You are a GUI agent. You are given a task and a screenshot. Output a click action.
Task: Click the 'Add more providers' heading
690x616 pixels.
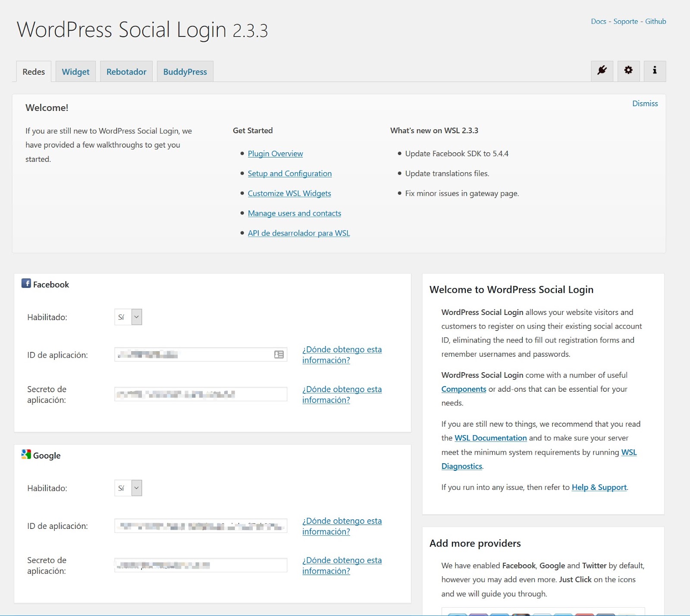tap(475, 543)
